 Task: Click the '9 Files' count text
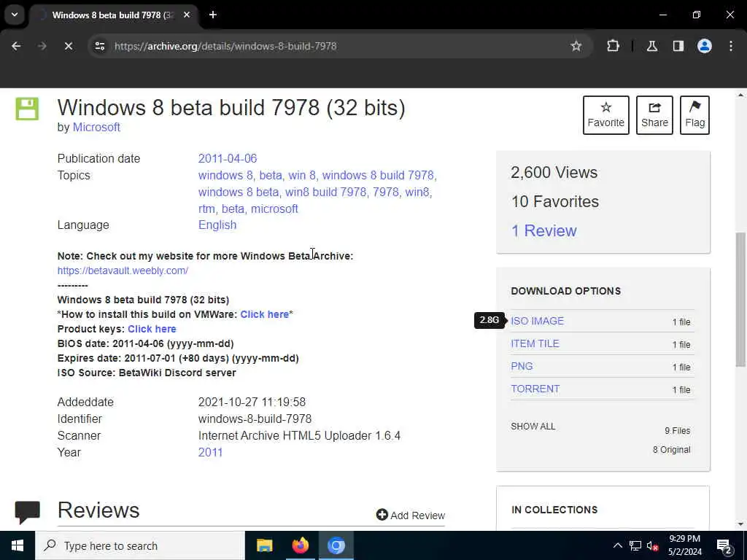click(678, 431)
